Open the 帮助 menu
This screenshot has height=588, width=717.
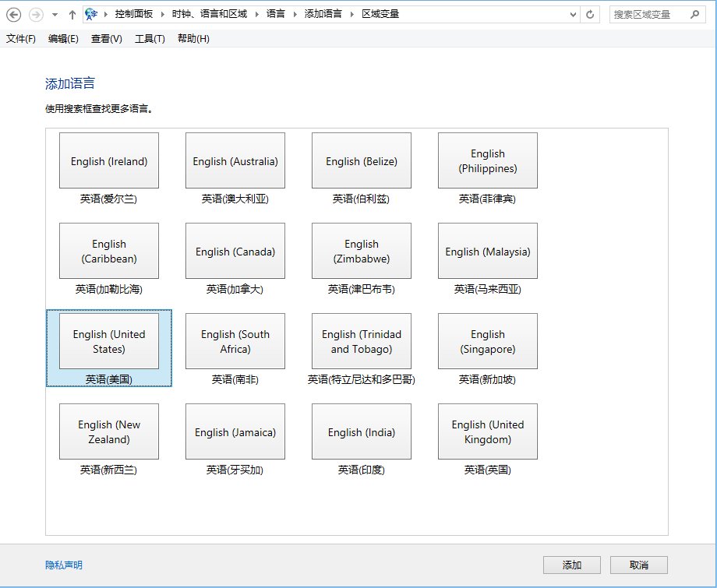(x=192, y=38)
